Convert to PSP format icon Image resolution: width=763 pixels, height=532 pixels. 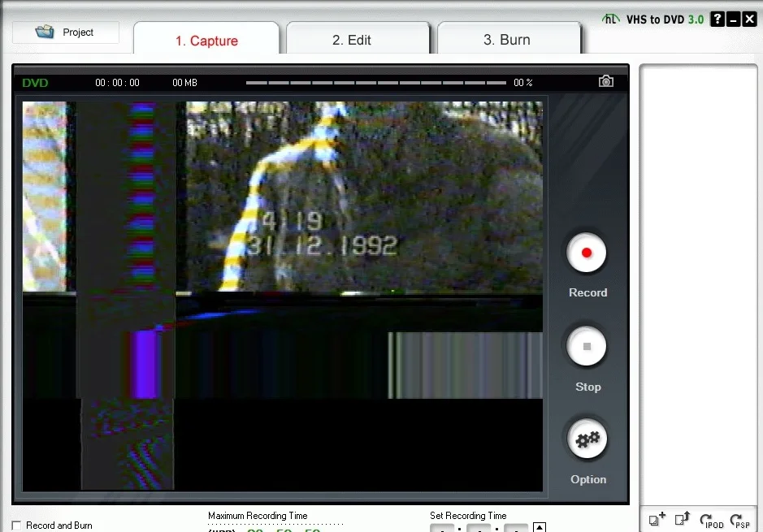coord(739,521)
